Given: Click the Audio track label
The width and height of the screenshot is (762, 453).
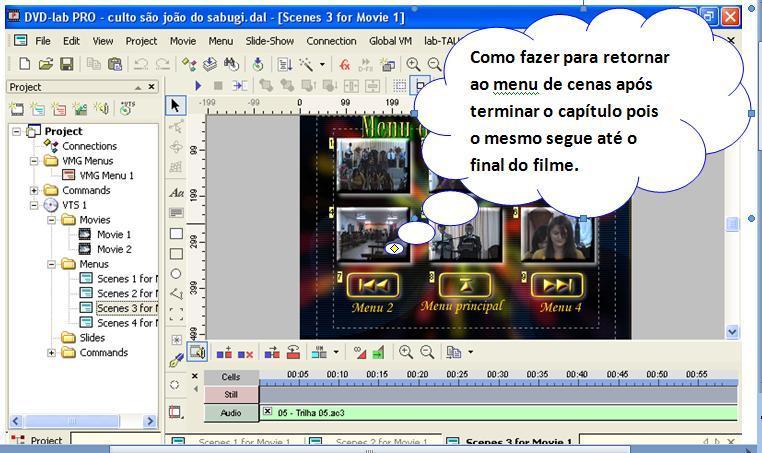Looking at the screenshot, I should pos(231,413).
